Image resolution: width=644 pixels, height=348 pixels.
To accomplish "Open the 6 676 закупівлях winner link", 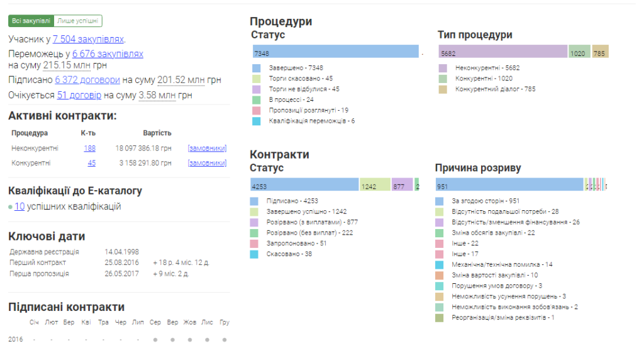I will pyautogui.click(x=108, y=54).
